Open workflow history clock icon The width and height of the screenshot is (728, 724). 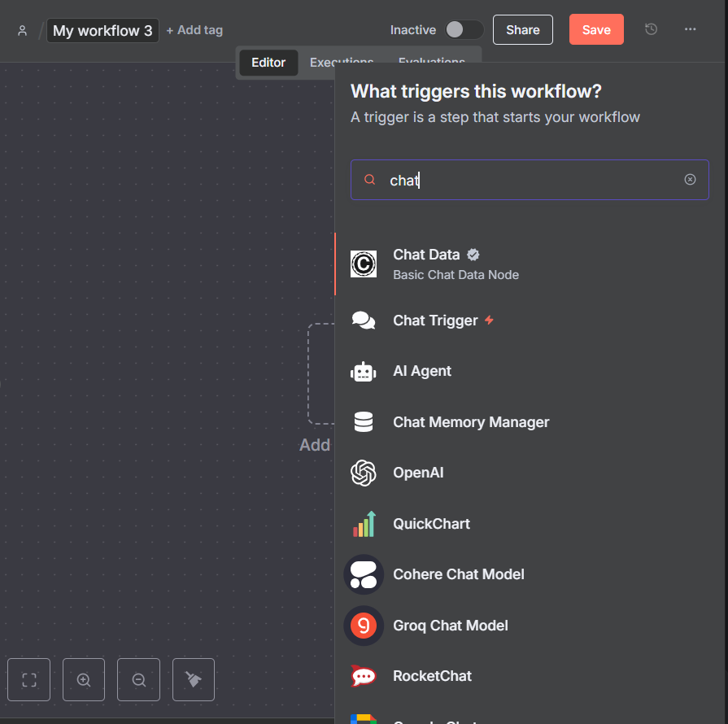tap(651, 29)
